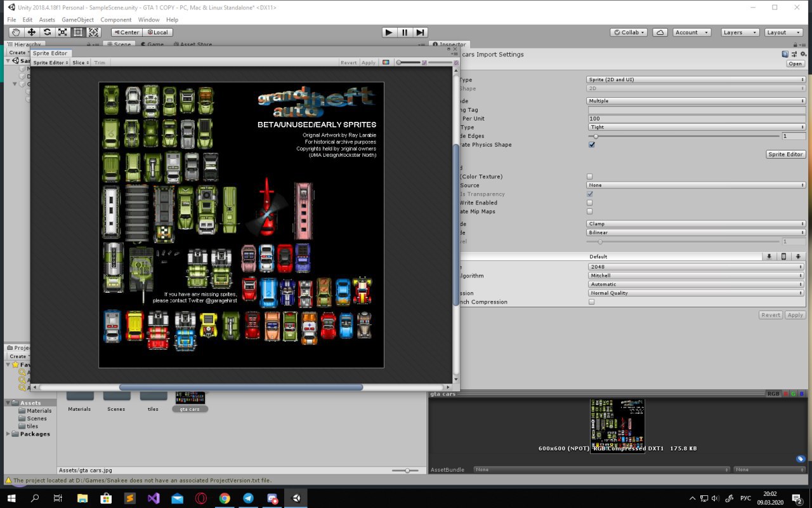The image size is (812, 508).
Task: Open Visual Studio from the taskbar
Action: pyautogui.click(x=154, y=498)
